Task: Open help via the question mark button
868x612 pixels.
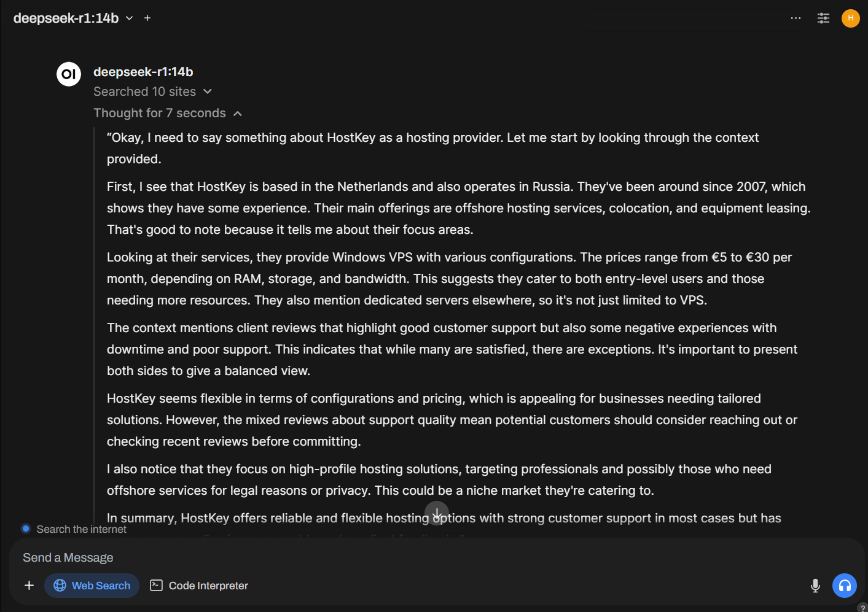Action: [x=862, y=608]
